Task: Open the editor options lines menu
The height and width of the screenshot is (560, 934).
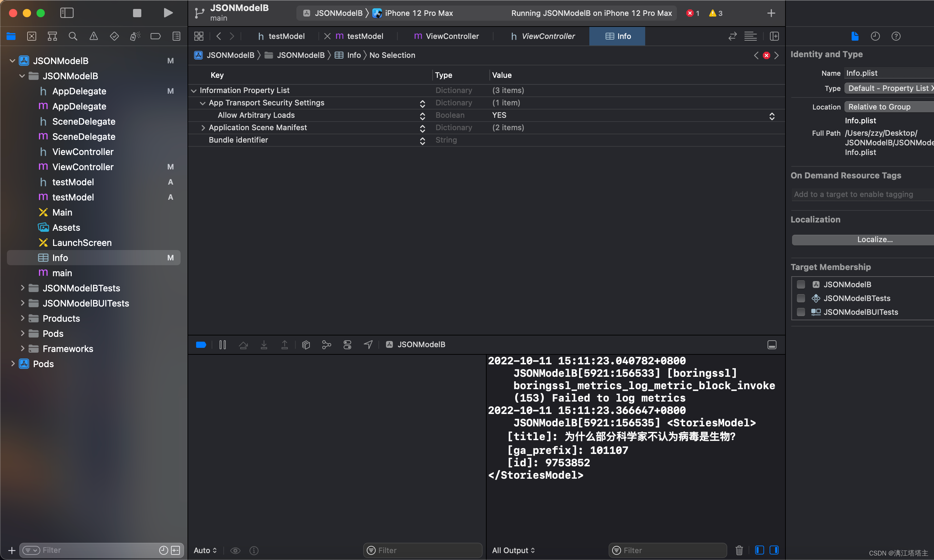Action: click(x=751, y=36)
